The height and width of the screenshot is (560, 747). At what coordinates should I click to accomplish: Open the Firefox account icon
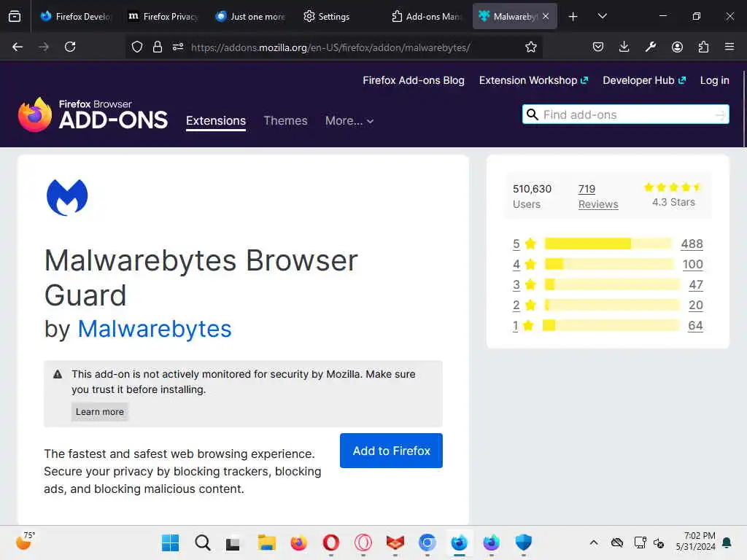(677, 47)
